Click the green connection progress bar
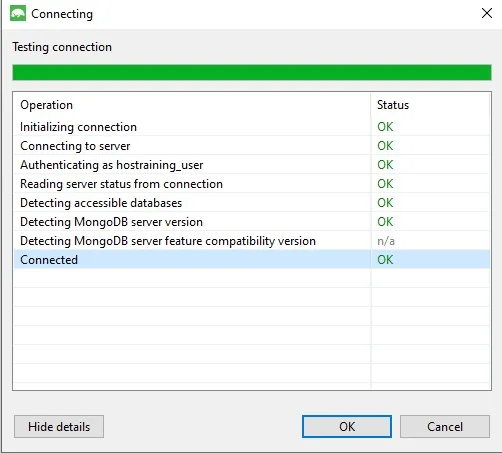Viewport: 502px width, 453px height. click(252, 72)
